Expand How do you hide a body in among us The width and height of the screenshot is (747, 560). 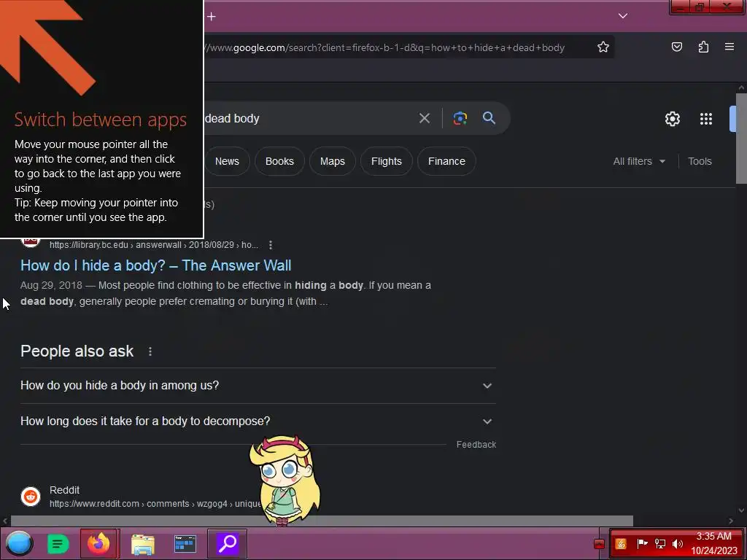[x=258, y=385]
